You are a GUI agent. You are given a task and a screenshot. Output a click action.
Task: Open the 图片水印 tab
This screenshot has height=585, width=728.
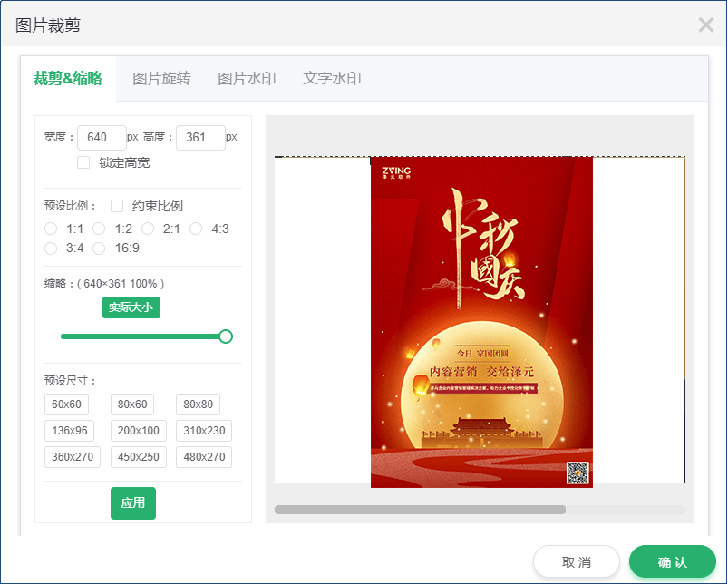tap(247, 79)
